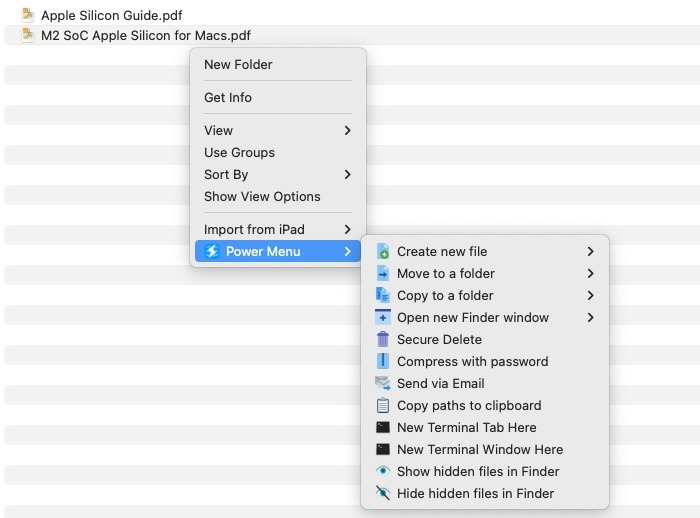Click the M2 SoC Apple Silicon PDF icon
This screenshot has height=518, width=700.
click(x=28, y=35)
